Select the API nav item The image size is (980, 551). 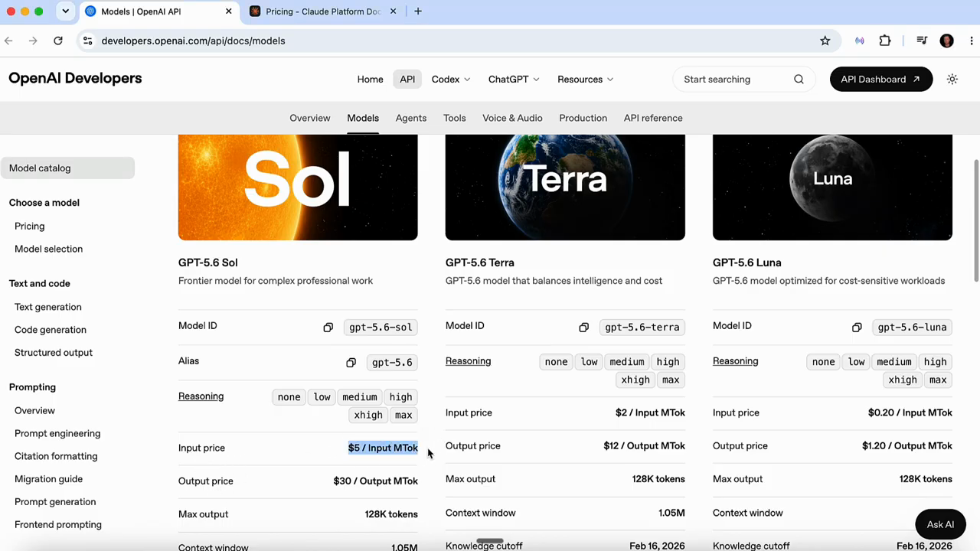407,80
